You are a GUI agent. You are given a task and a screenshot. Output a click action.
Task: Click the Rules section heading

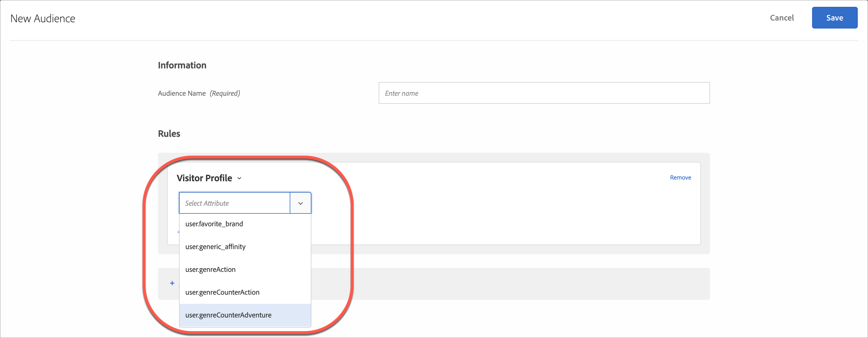(x=169, y=134)
